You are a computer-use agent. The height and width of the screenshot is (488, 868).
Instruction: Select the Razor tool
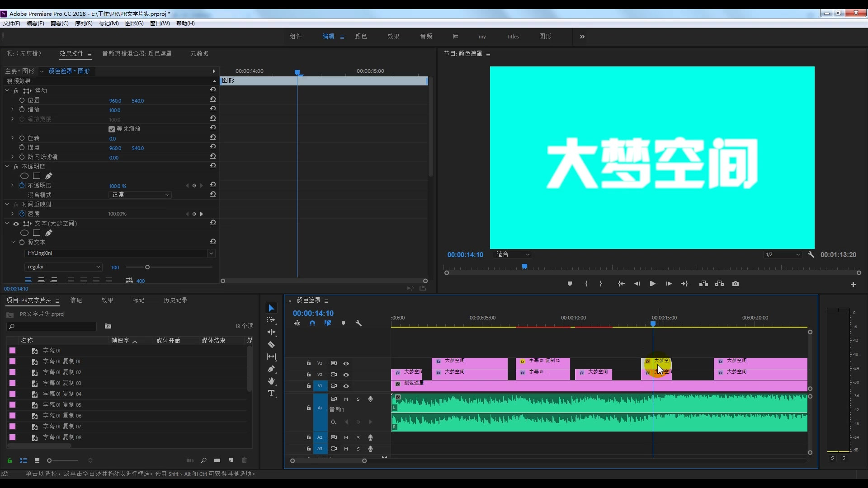(x=271, y=344)
